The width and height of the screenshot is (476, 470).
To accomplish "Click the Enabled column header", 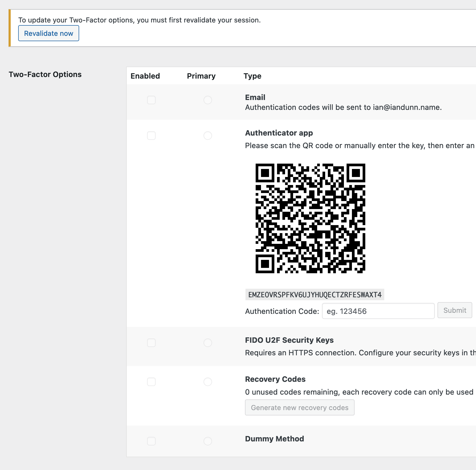I will (145, 76).
